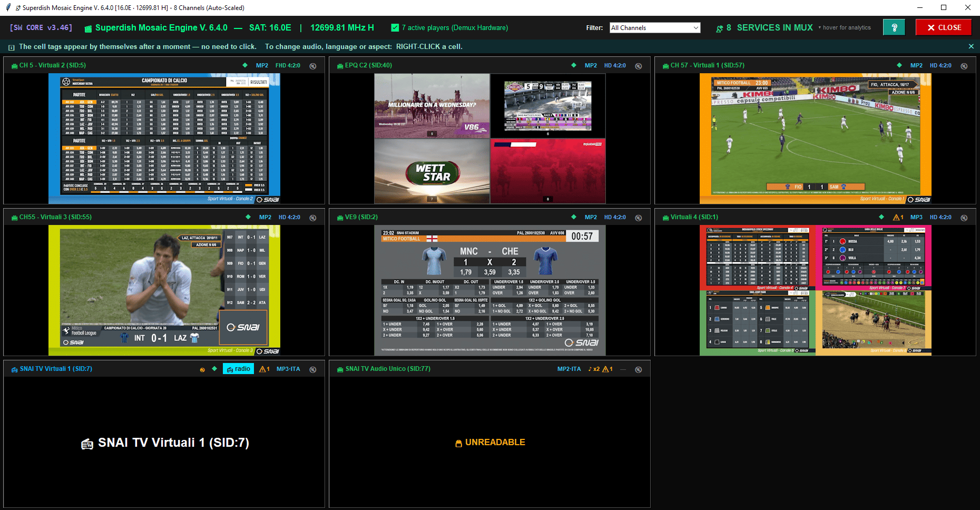Click the red CLOSE button
The height and width of the screenshot is (510, 980).
click(944, 27)
